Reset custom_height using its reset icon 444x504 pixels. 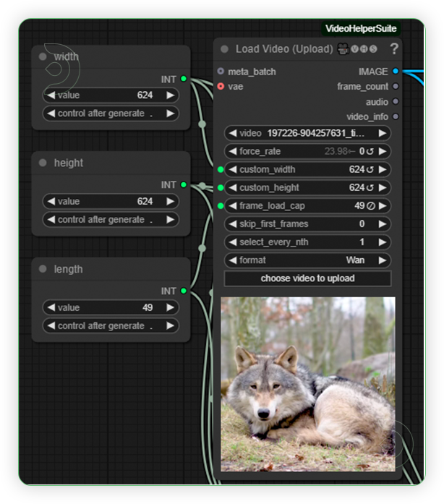coord(370,187)
